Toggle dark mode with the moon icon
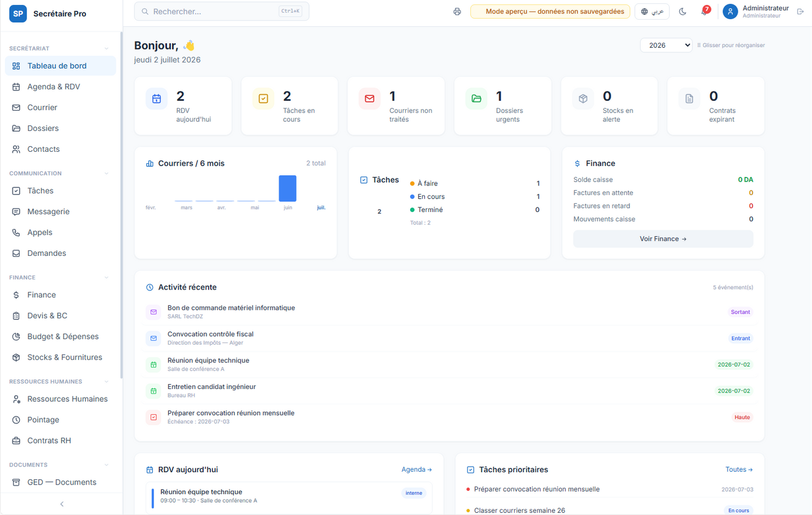The image size is (812, 515). [x=683, y=12]
